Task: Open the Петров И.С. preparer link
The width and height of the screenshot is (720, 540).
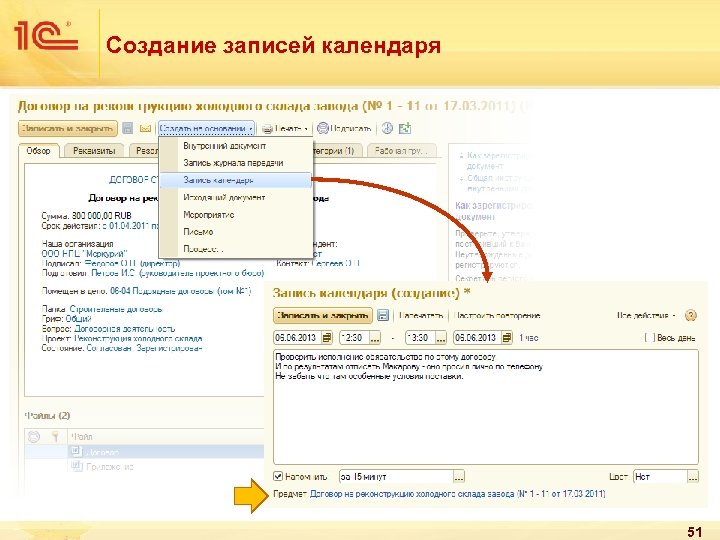Action: [178, 273]
